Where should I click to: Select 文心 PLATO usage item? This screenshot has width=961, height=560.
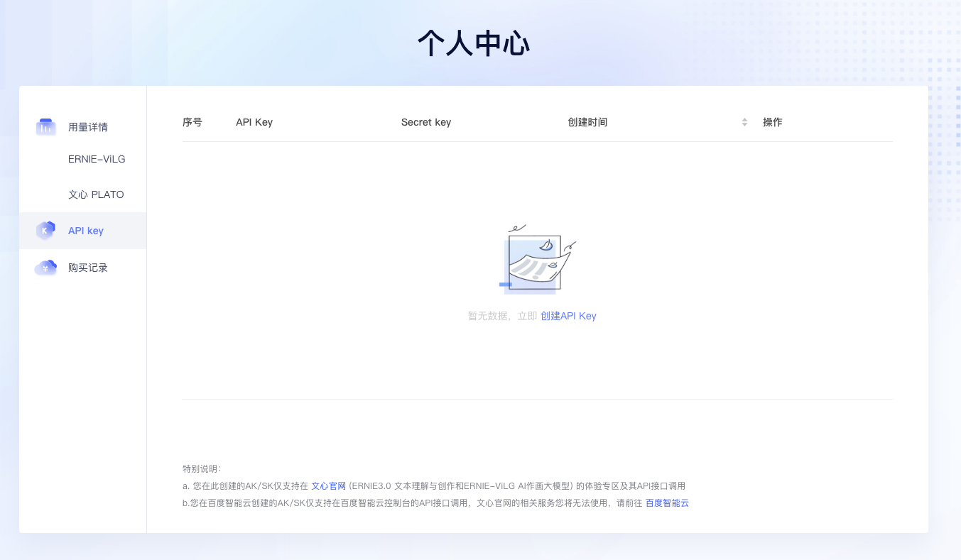click(96, 194)
